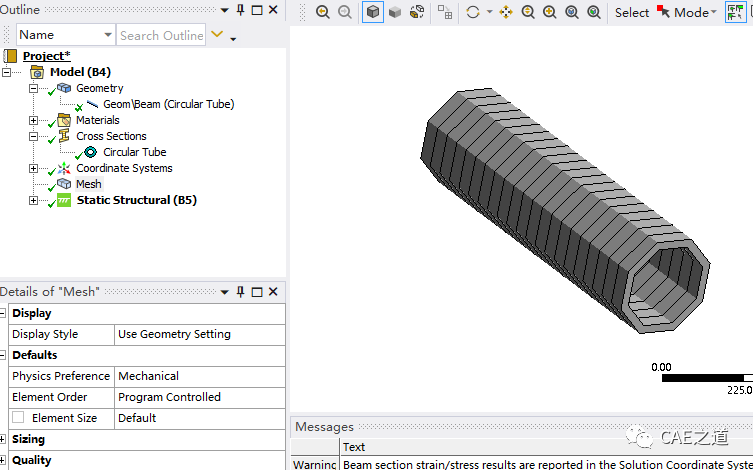The image size is (753, 470).
Task: Expand the Materials branch
Action: pyautogui.click(x=33, y=120)
